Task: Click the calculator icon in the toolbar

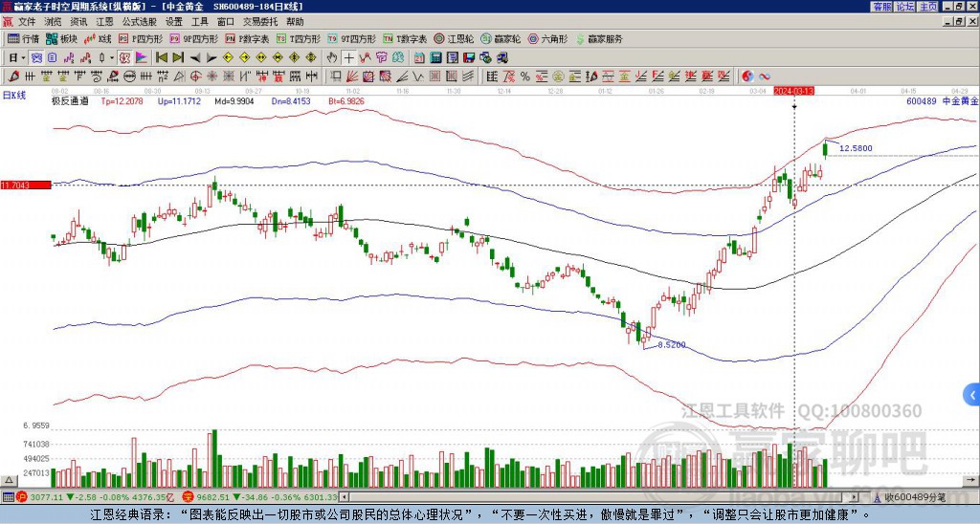Action: [x=435, y=58]
